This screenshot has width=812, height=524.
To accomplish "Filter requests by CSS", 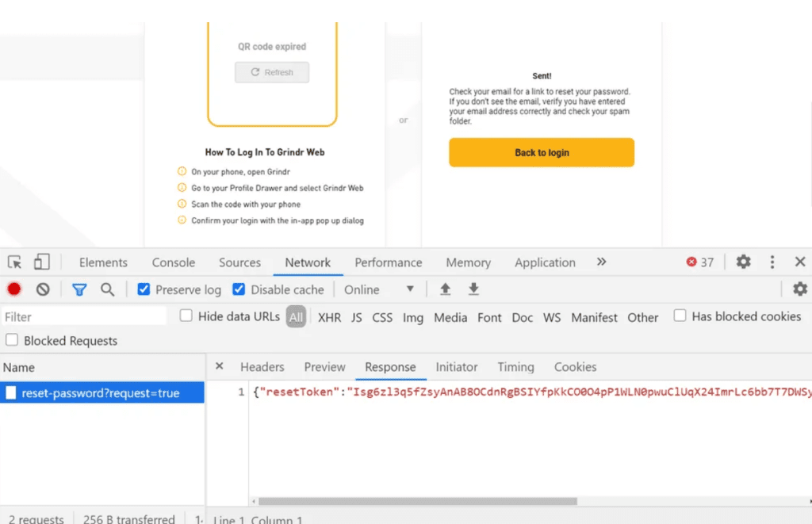I will click(x=382, y=317).
